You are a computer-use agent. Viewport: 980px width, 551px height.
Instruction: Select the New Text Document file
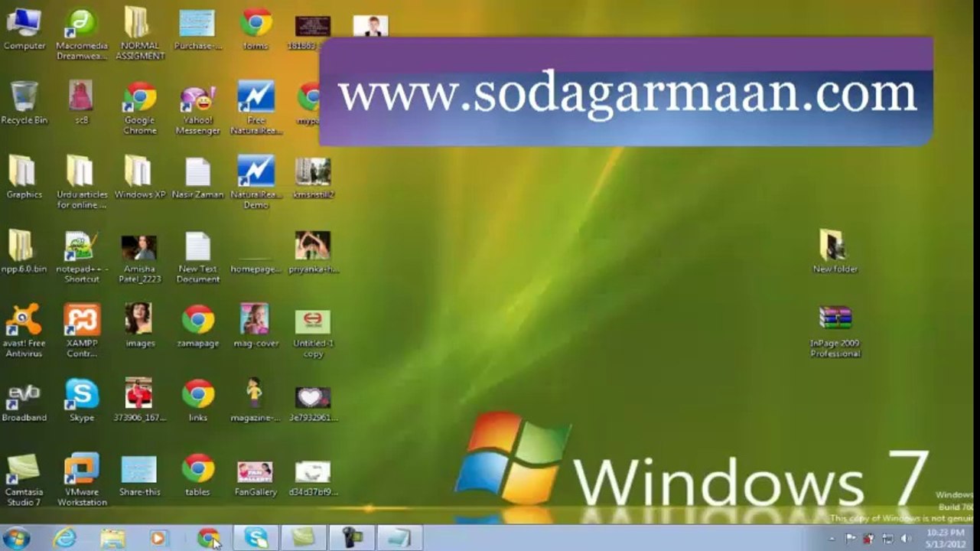(197, 257)
